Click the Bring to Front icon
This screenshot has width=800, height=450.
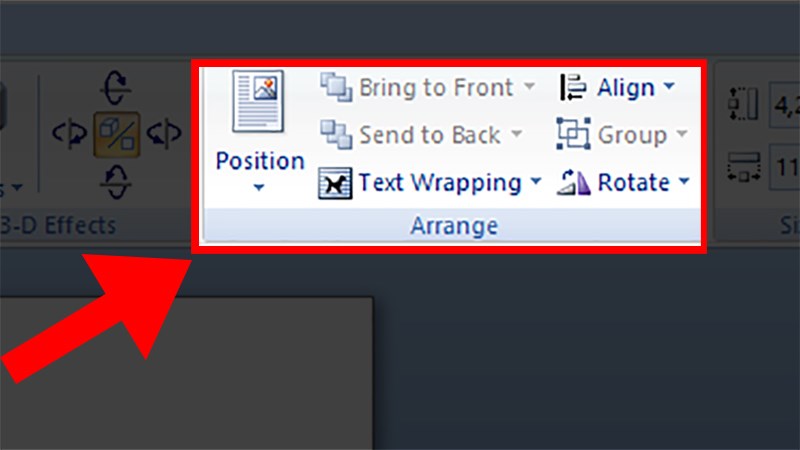click(x=336, y=87)
